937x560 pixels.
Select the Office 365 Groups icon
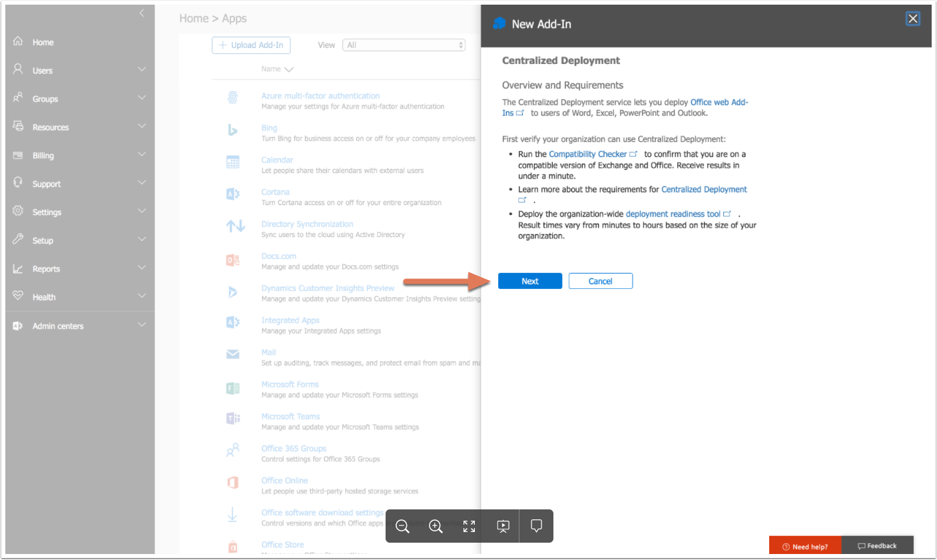coord(232,451)
